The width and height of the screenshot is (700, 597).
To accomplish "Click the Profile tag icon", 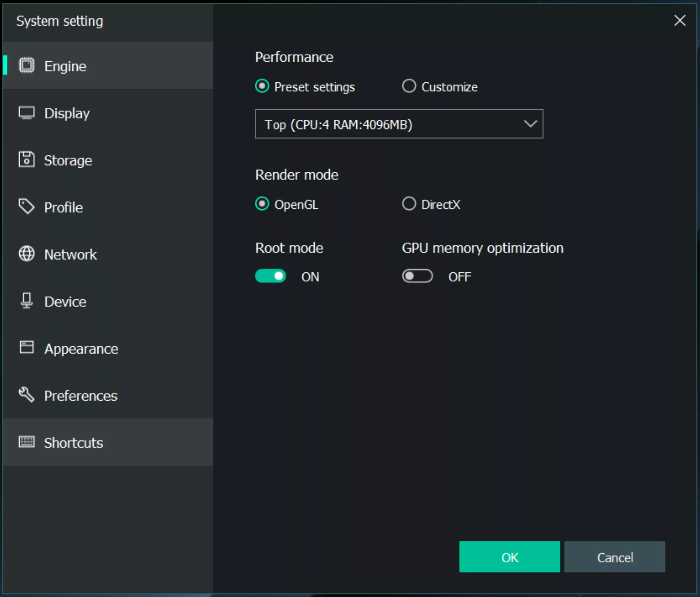I will [27, 207].
